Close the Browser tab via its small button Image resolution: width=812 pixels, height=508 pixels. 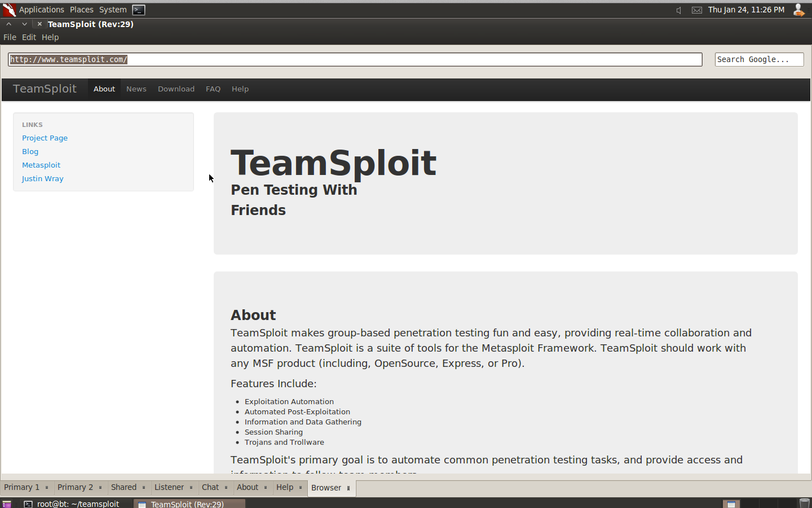tap(348, 488)
